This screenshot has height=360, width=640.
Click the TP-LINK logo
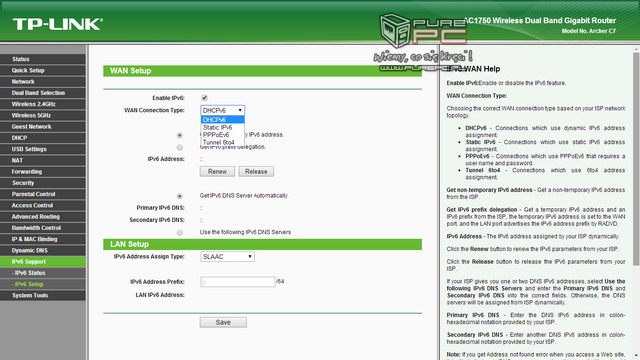(58, 24)
